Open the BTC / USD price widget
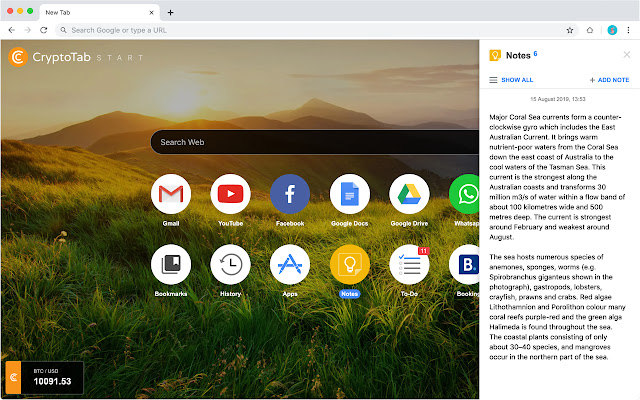The width and height of the screenshot is (640, 400). (44, 376)
